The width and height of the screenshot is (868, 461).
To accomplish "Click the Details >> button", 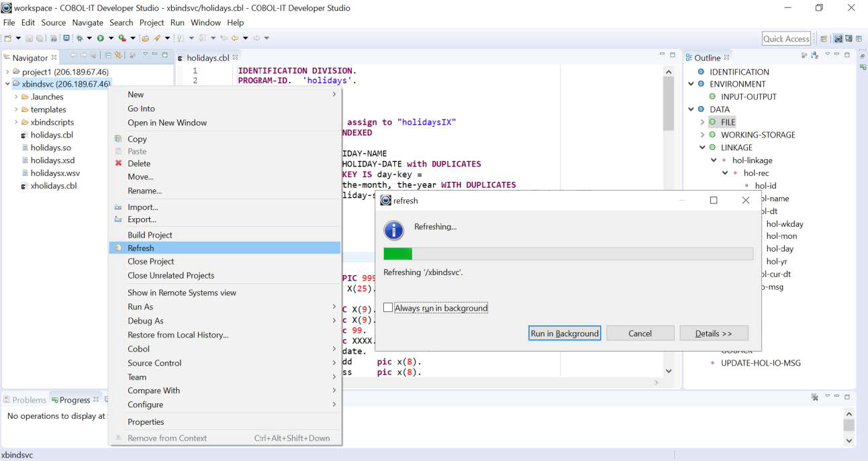I will pyautogui.click(x=713, y=334).
